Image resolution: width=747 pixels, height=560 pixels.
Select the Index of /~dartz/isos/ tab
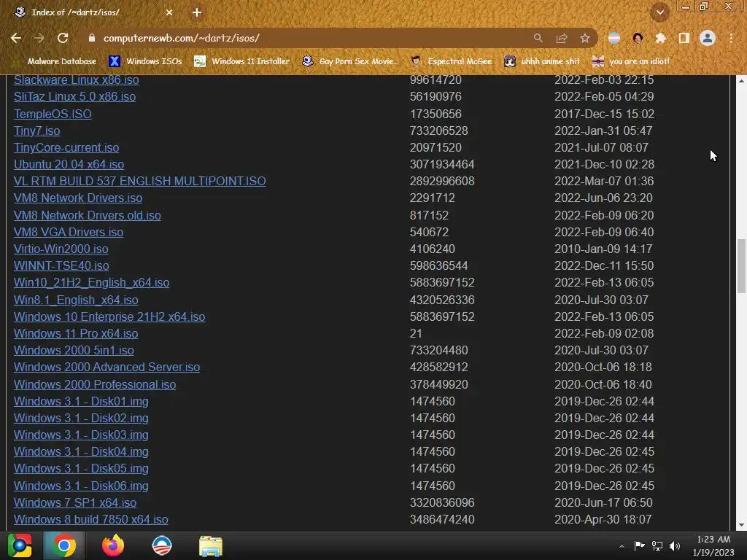[x=93, y=12]
